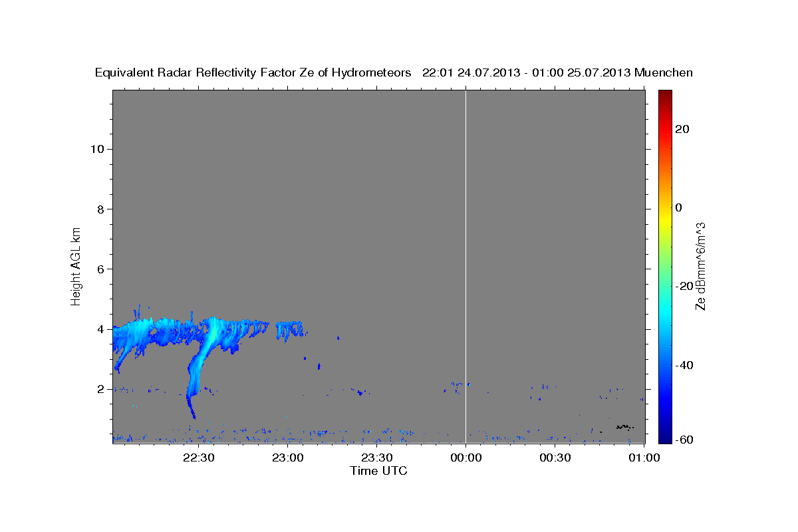The image size is (798, 532).
Task: Click the colorbar label 20
Action: point(682,129)
